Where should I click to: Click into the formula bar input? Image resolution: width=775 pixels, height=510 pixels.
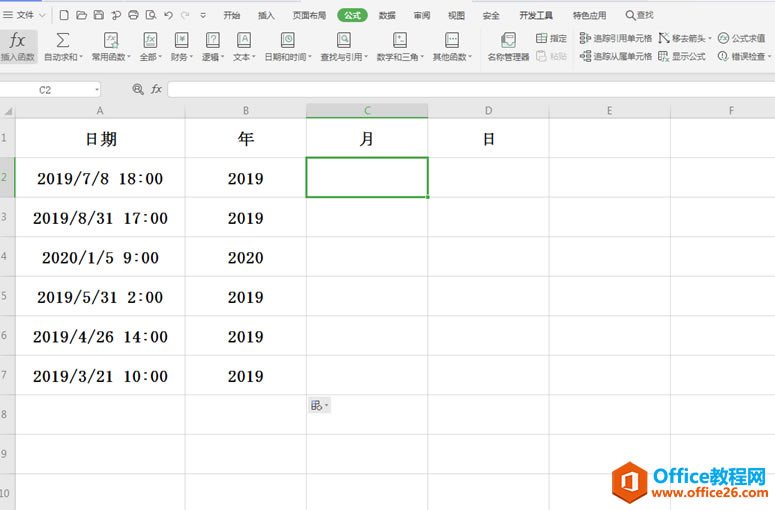[x=471, y=89]
